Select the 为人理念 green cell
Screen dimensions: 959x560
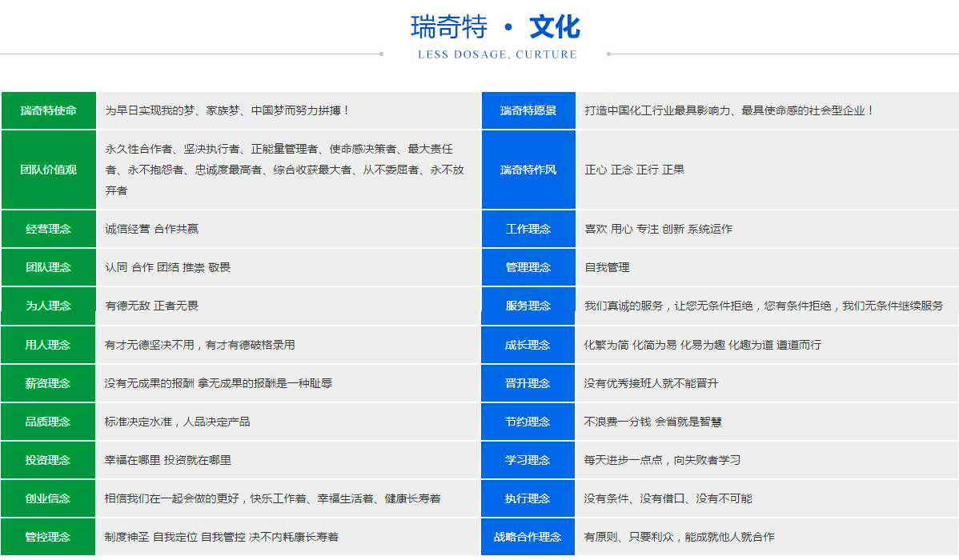click(x=48, y=306)
